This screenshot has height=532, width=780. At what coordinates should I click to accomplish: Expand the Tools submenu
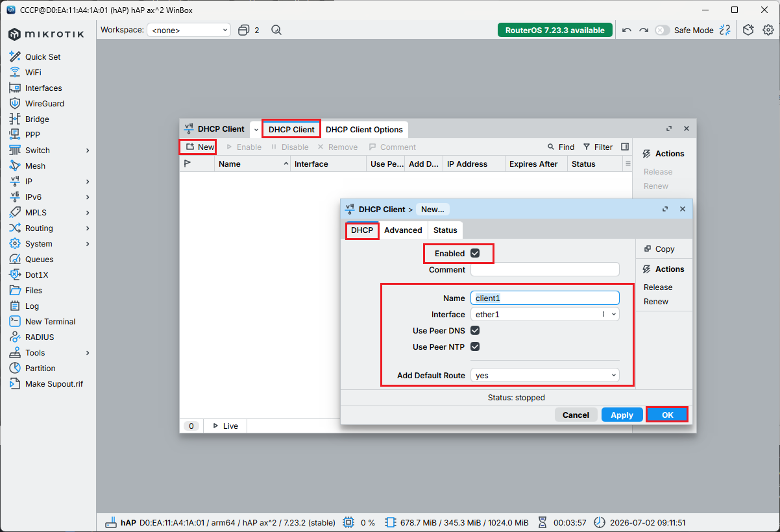tap(88, 352)
